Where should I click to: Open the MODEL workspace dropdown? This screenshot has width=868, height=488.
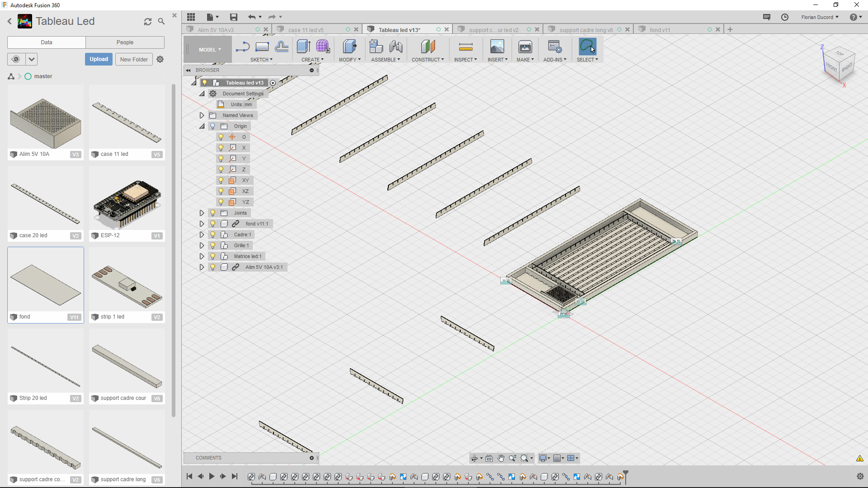pyautogui.click(x=208, y=49)
